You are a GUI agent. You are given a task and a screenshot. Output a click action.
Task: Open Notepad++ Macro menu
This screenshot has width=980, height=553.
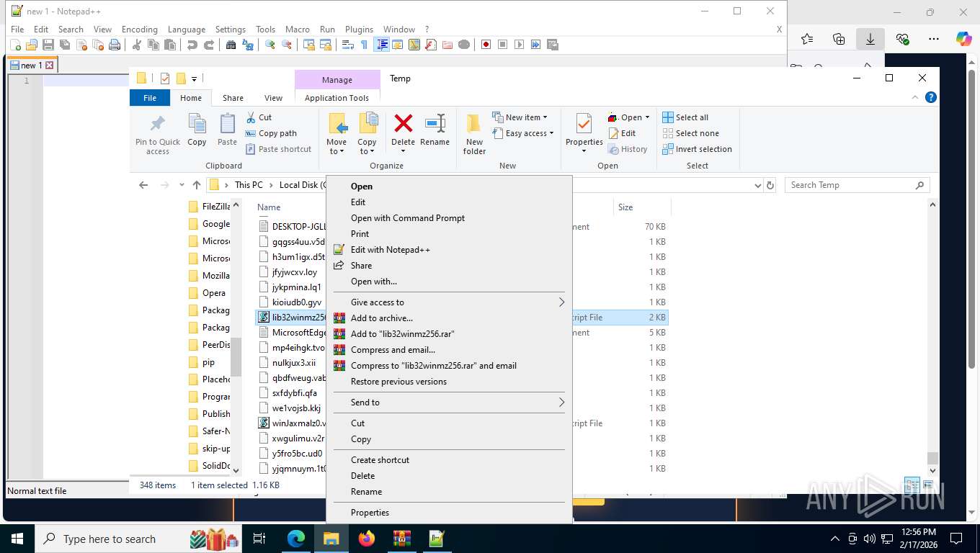pyautogui.click(x=297, y=30)
